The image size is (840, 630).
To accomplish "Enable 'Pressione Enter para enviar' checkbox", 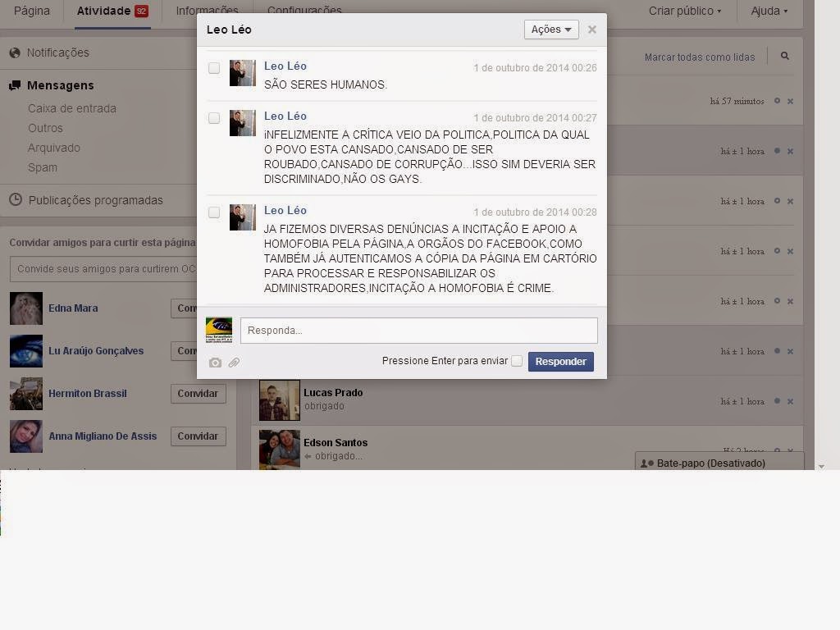I will (x=517, y=361).
